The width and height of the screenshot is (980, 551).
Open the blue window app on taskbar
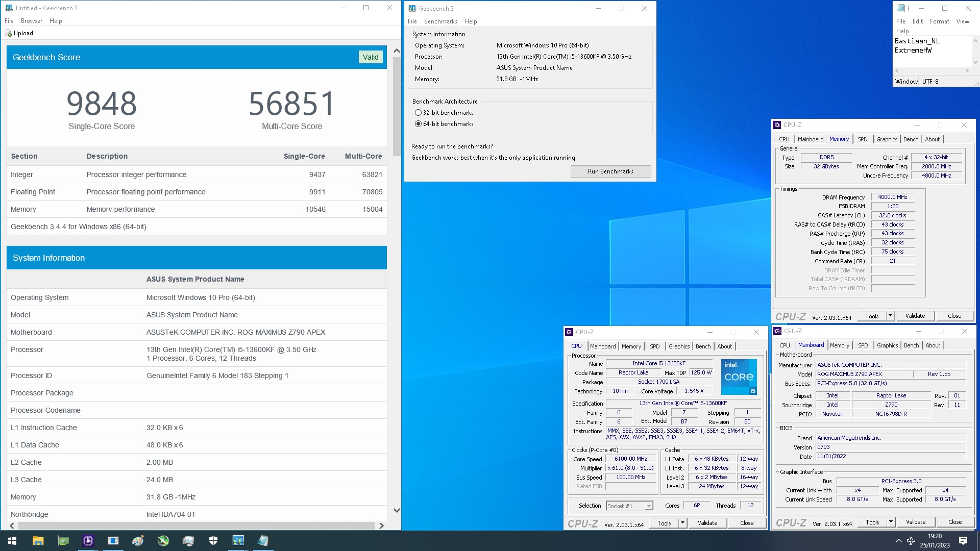113,541
